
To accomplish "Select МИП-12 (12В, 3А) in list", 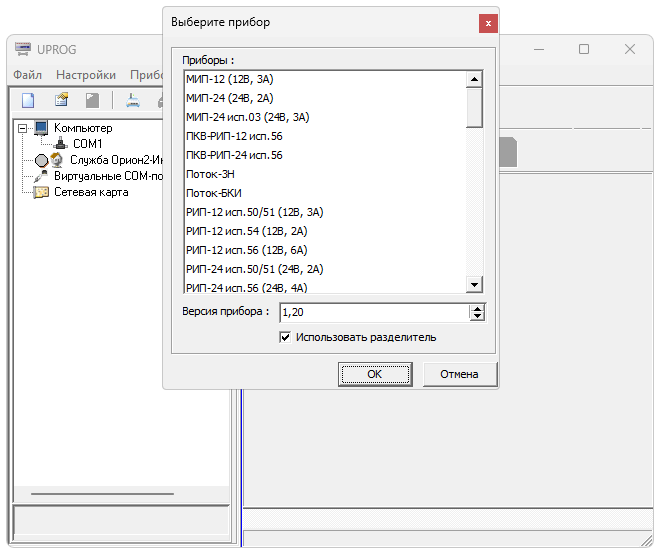I will coord(325,79).
